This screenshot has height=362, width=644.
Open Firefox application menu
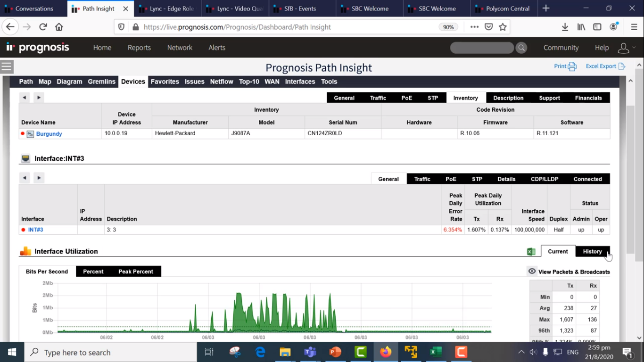634,27
